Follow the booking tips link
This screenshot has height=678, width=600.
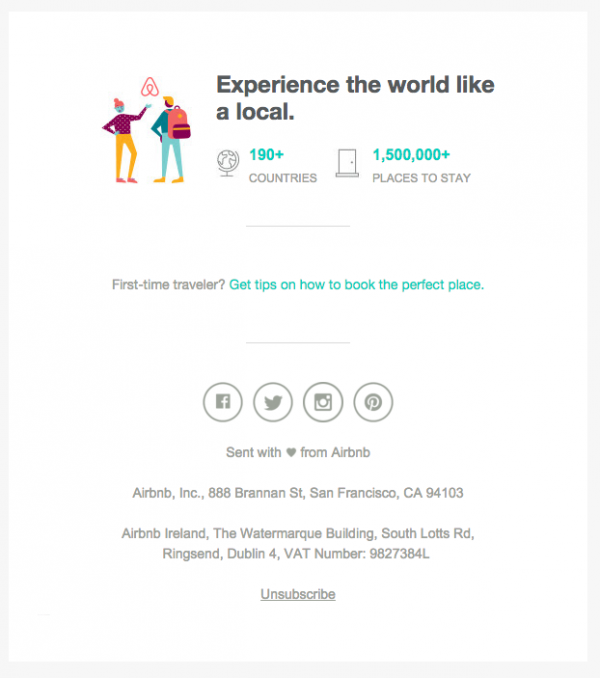pos(356,285)
